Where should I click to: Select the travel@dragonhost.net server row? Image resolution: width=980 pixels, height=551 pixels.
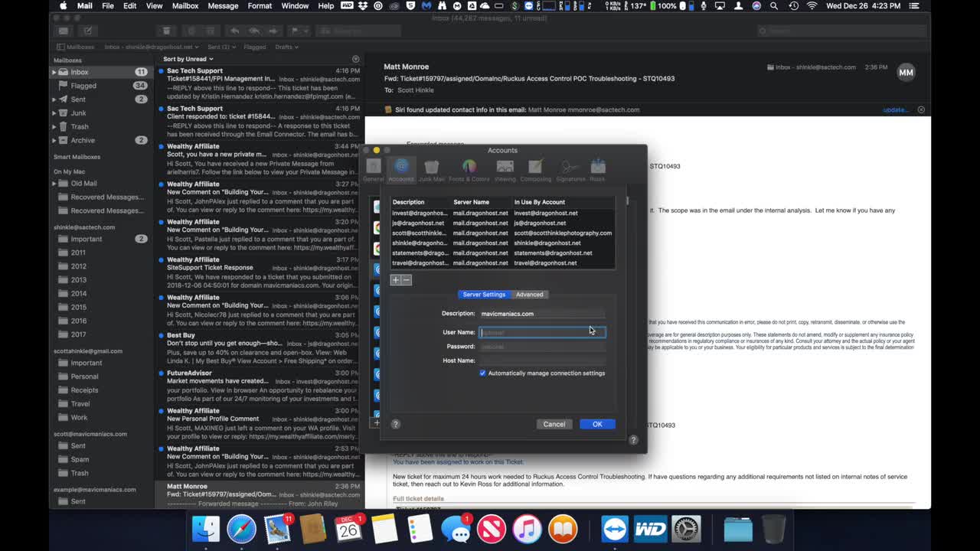pyautogui.click(x=503, y=263)
